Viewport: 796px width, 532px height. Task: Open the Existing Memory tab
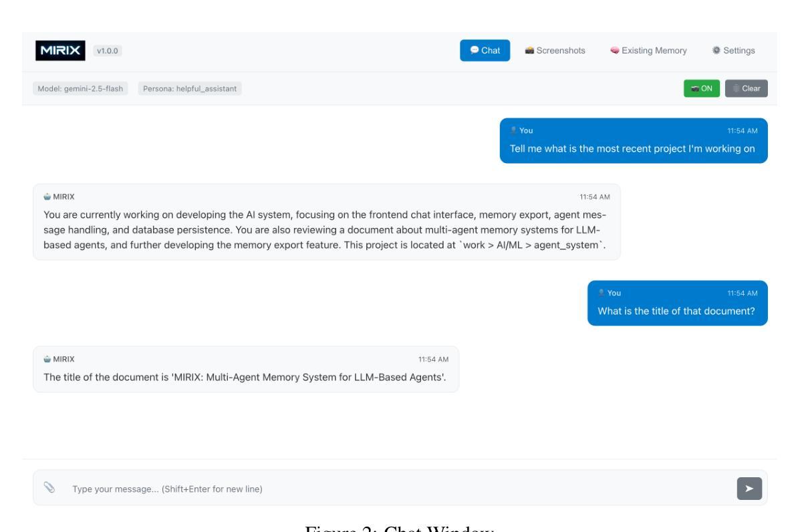tap(649, 50)
